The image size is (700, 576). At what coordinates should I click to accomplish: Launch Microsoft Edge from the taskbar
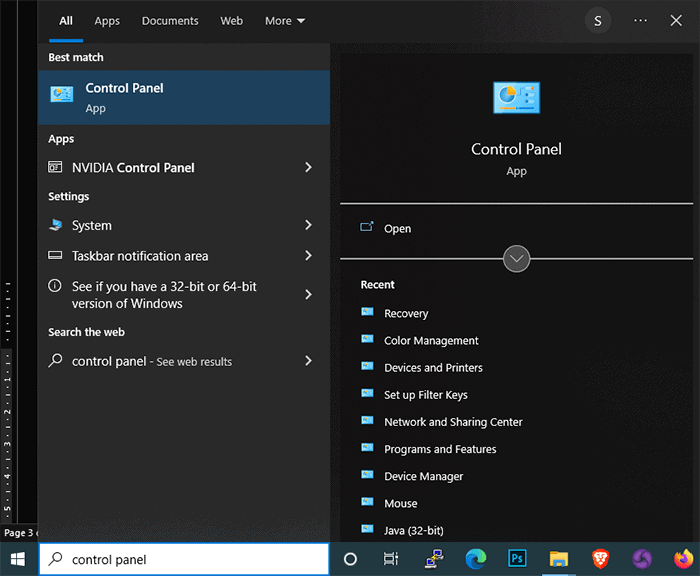(476, 559)
